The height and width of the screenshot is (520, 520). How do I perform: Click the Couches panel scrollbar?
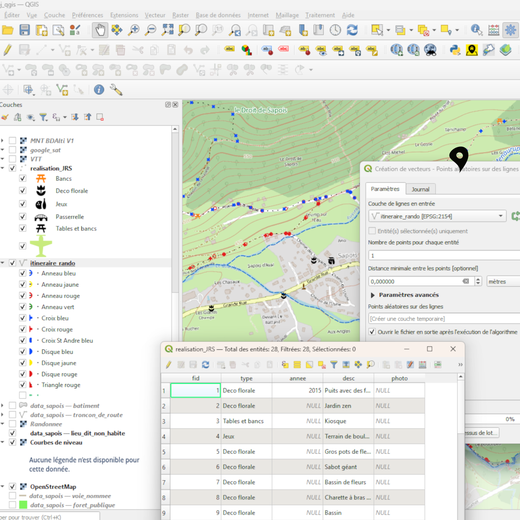point(175,213)
